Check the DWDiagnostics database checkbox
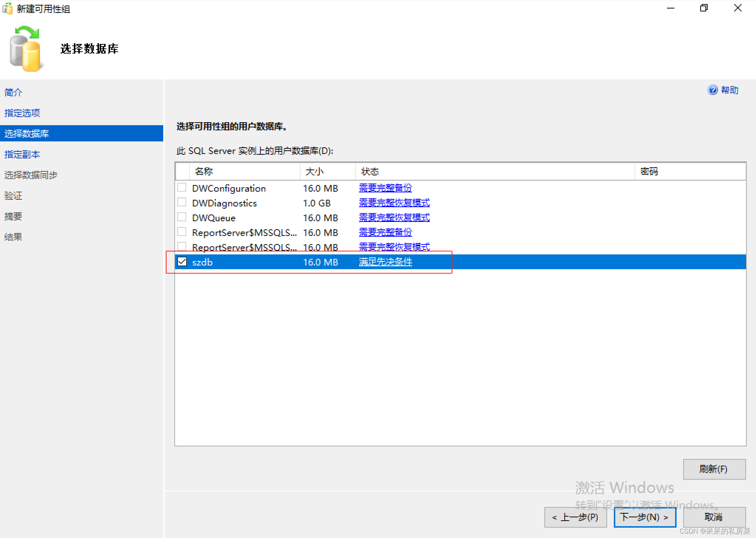The width and height of the screenshot is (756, 538). [x=182, y=202]
